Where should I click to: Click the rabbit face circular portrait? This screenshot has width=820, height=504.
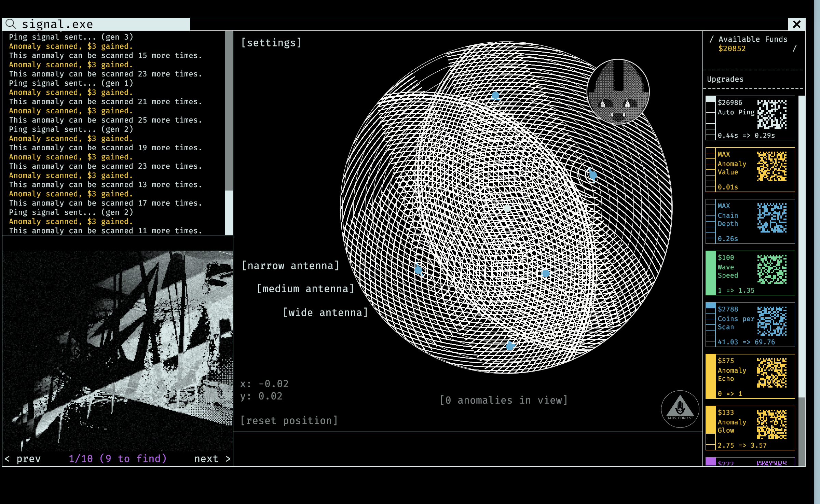[x=618, y=92]
